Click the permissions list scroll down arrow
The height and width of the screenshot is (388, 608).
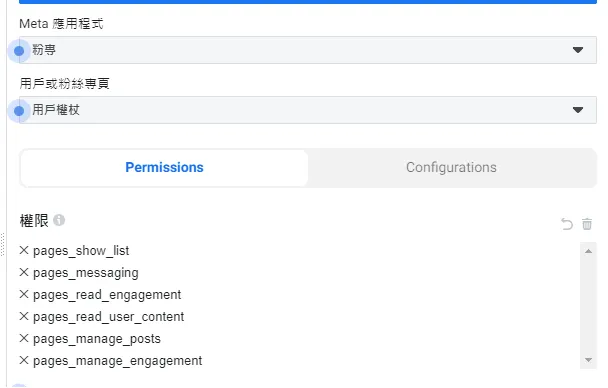point(588,360)
